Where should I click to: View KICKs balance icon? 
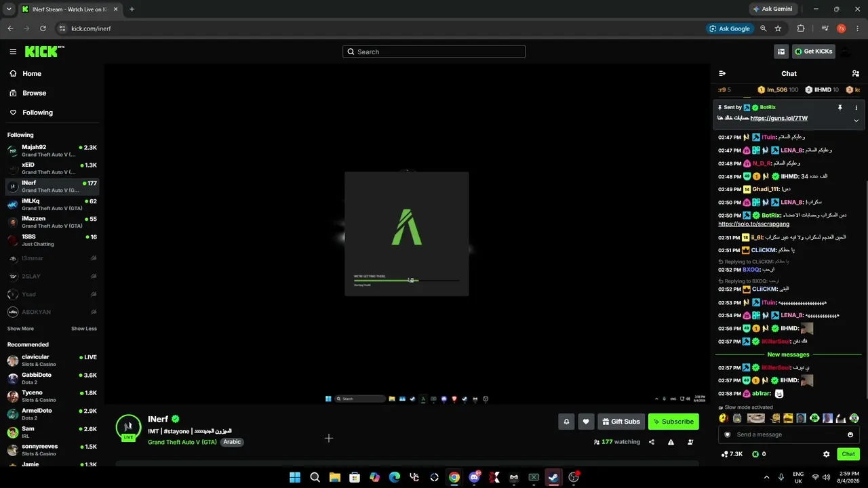[755, 454]
